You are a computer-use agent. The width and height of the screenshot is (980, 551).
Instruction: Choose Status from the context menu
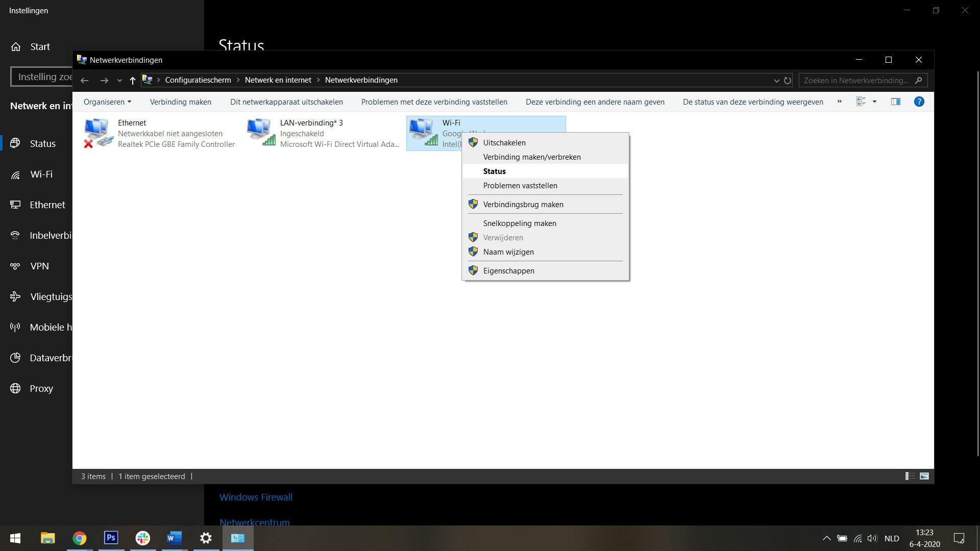click(x=494, y=171)
